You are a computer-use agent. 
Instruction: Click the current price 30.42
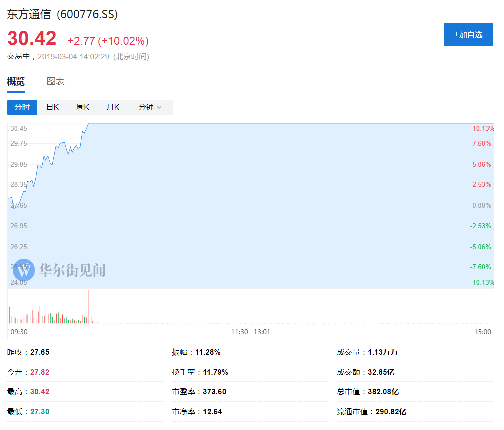point(32,39)
